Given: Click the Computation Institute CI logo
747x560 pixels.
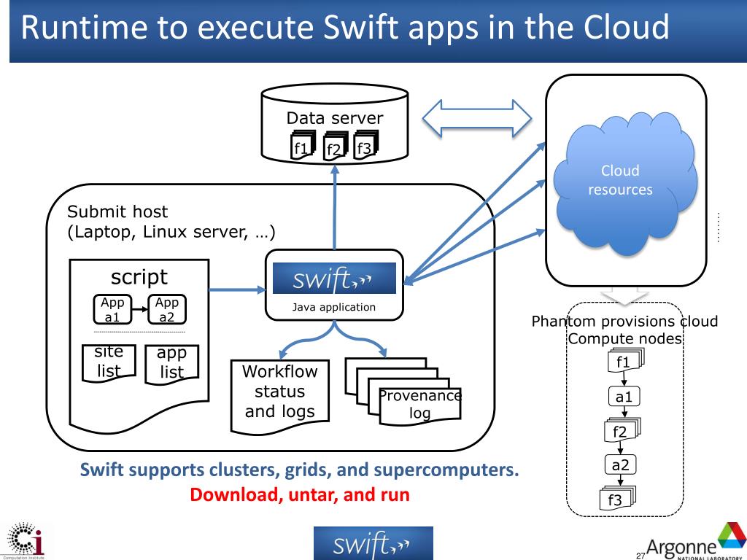Looking at the screenshot, I should (25, 540).
